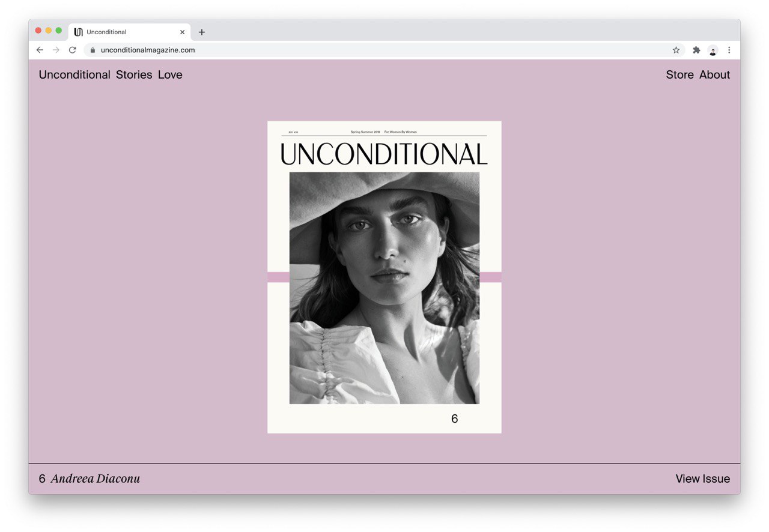The width and height of the screenshot is (769, 532).
Task: Click the red close window button
Action: (x=38, y=31)
